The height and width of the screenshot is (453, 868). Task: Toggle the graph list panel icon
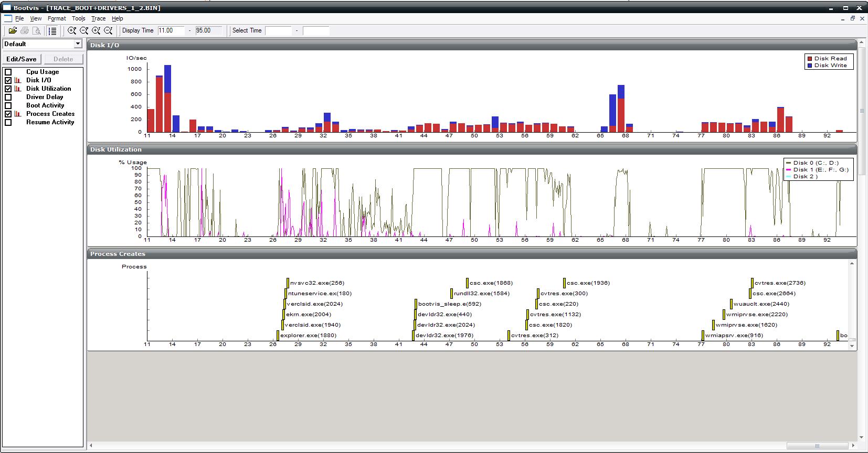[52, 31]
